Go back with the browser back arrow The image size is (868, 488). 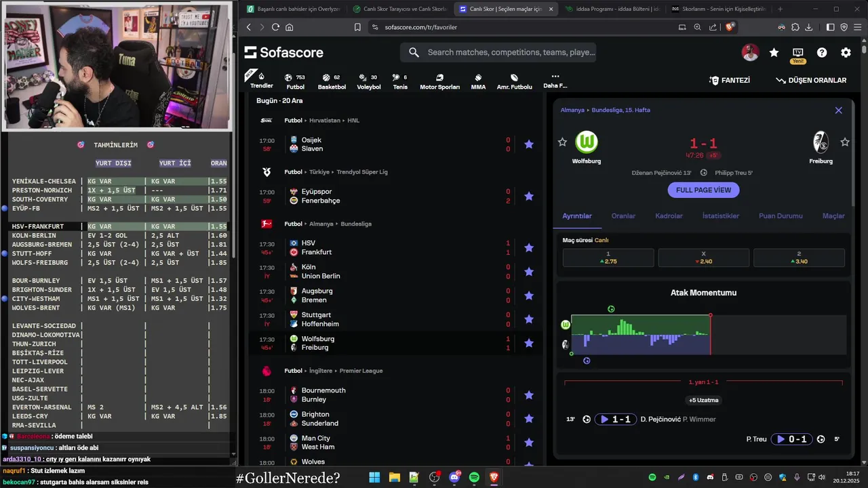[249, 27]
